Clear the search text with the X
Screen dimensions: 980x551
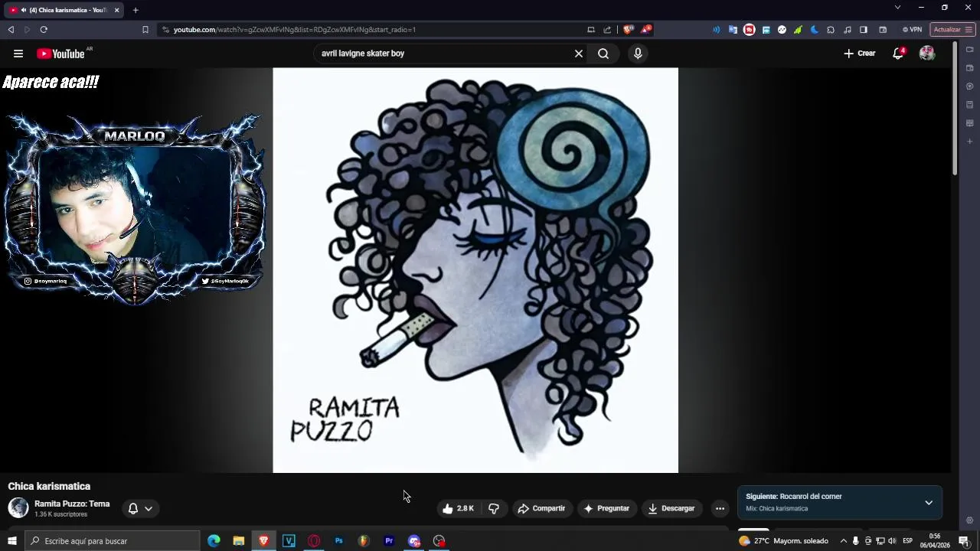(x=579, y=54)
